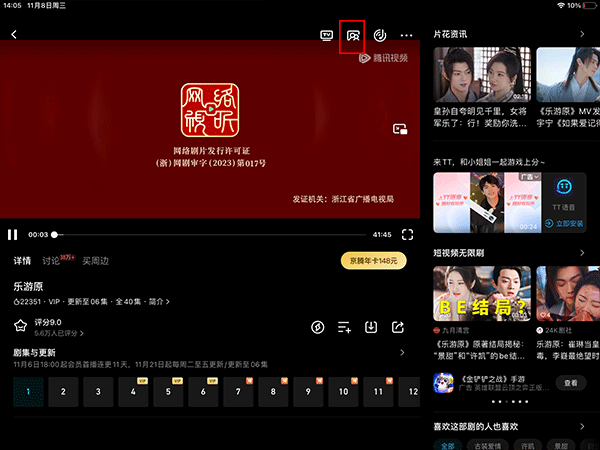Viewport: 600px width, 450px height.
Task: Open the 乐游原 series title
Action: pos(28,287)
